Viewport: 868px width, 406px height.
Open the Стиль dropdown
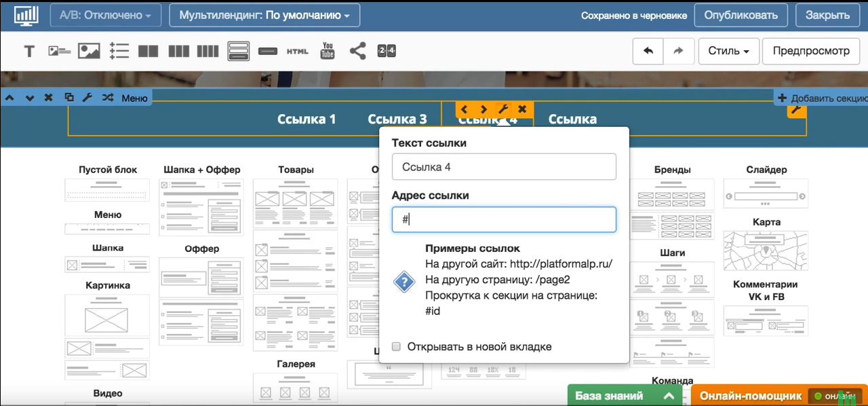[x=729, y=51]
